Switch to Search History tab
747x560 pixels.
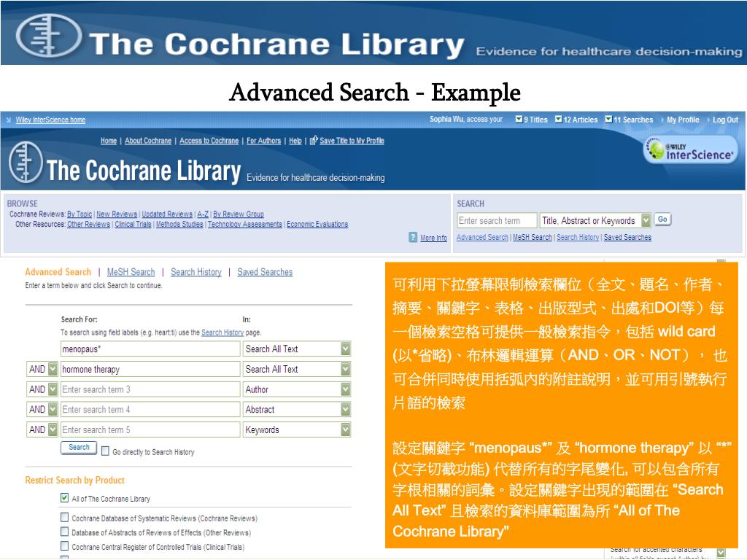click(x=196, y=272)
